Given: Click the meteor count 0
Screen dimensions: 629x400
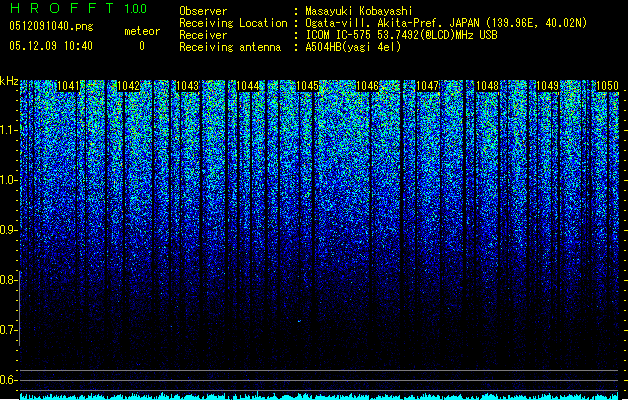Looking at the screenshot, I should point(142,46).
